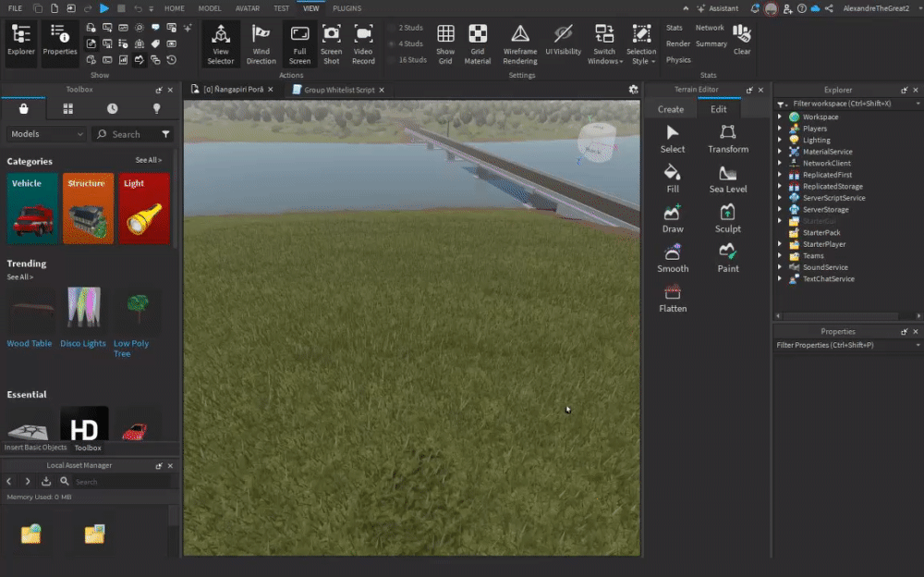Toggle Grid Material
This screenshot has height=577, width=924.
478,44
